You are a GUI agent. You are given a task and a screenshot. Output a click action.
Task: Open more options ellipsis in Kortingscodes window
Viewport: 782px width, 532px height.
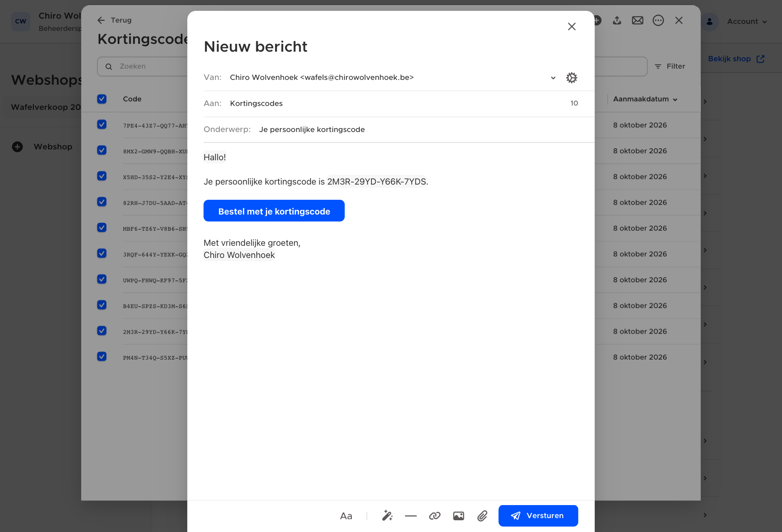[658, 20]
